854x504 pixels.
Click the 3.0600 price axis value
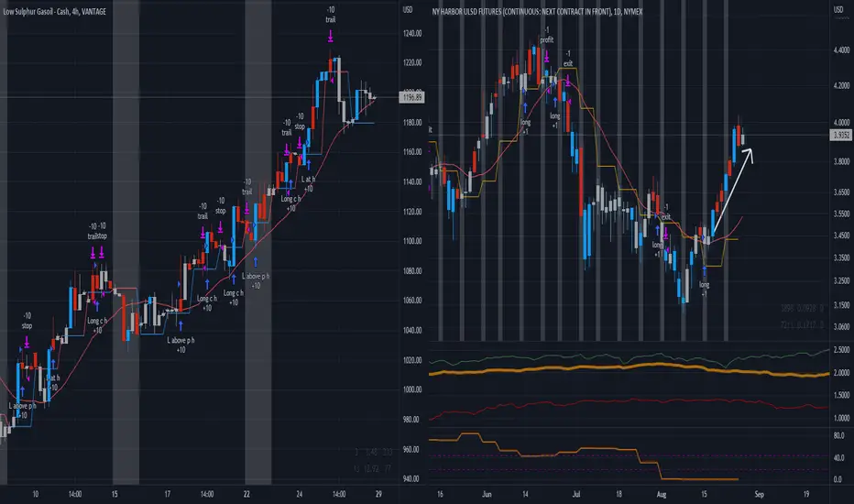841,327
